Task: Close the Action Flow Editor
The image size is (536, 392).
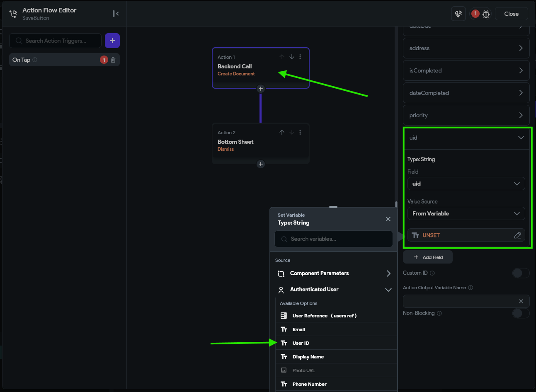Action: [511, 14]
